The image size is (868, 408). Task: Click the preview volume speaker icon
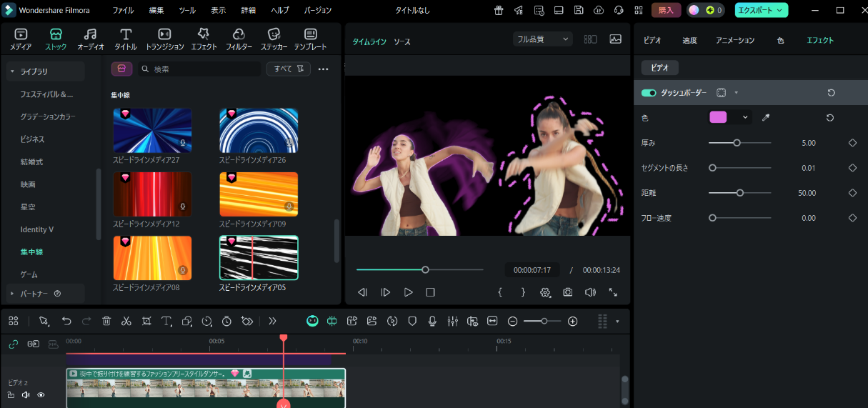click(x=590, y=292)
